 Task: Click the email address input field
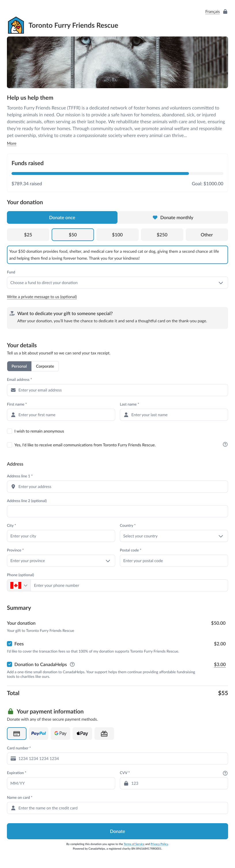click(117, 390)
